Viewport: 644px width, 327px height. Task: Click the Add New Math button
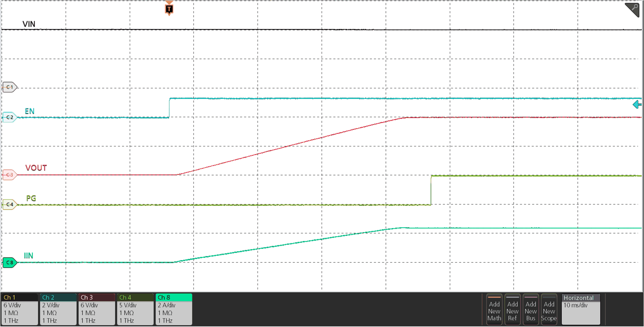pos(494,309)
